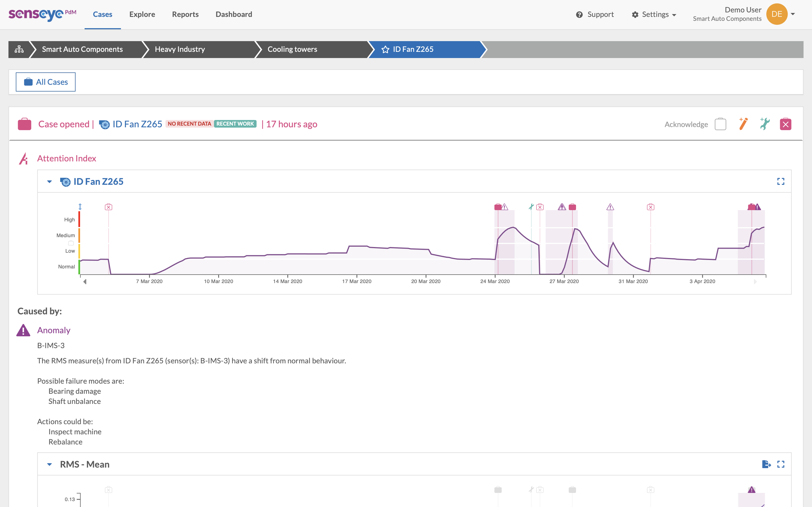
Task: Click the add note pencil icon
Action: click(743, 124)
